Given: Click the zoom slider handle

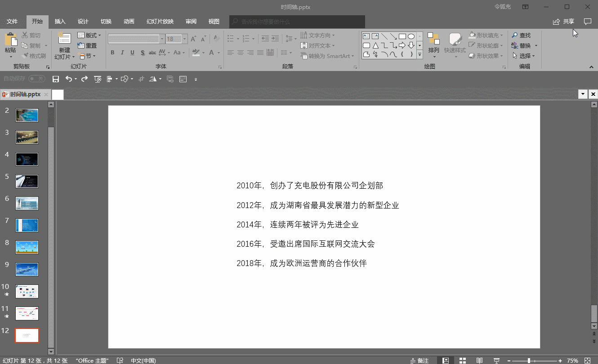Looking at the screenshot, I should [529, 360].
